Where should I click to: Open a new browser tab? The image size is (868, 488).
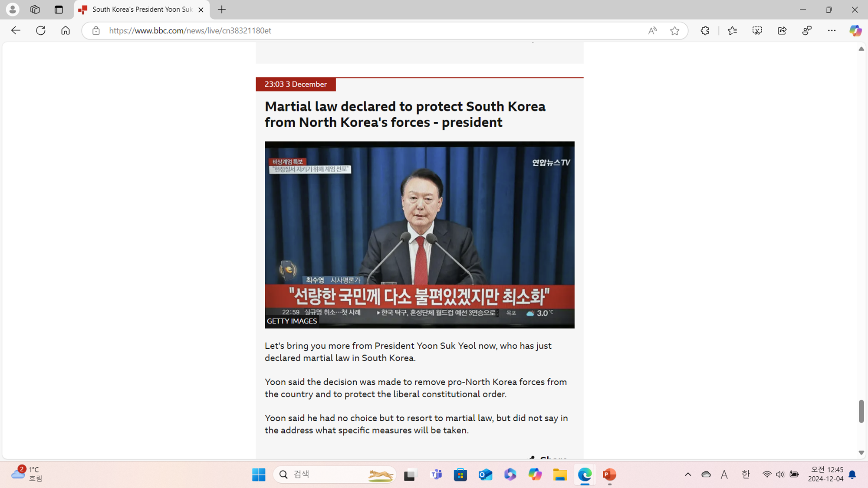[x=222, y=10]
